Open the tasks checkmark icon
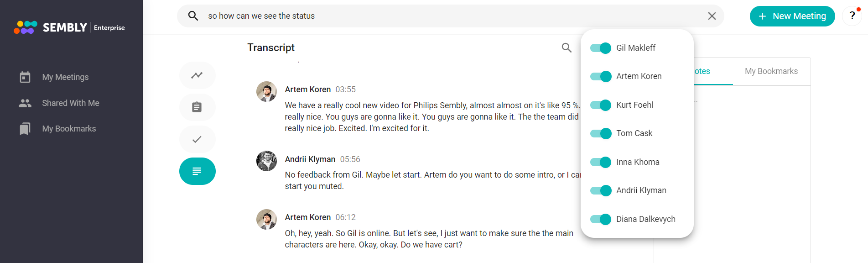Viewport: 868px width, 263px height. pyautogui.click(x=197, y=139)
